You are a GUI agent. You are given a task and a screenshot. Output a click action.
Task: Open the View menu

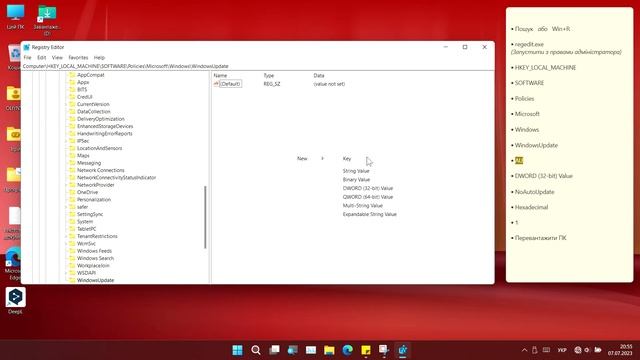pyautogui.click(x=57, y=58)
